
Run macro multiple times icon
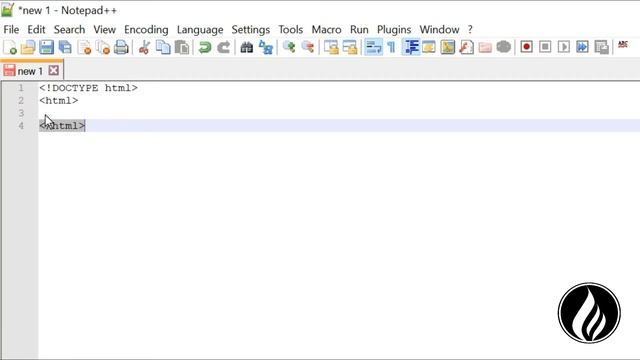(582, 47)
